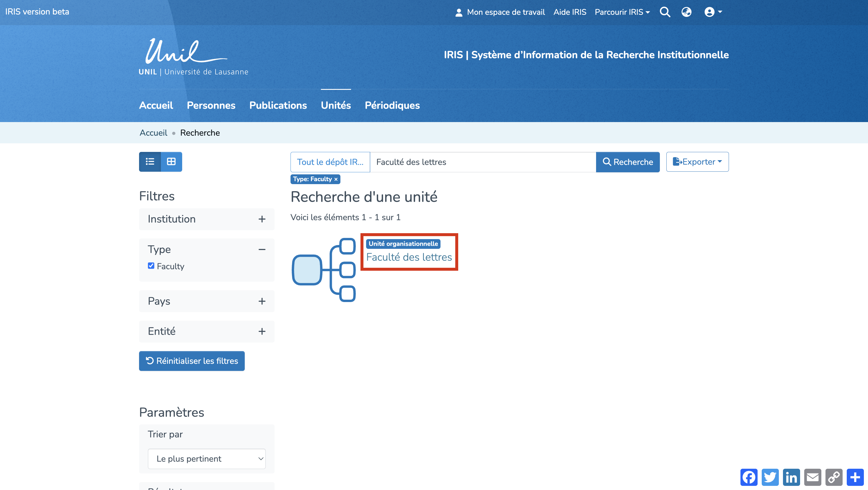Open the Parcourir IRIS menu

point(622,12)
